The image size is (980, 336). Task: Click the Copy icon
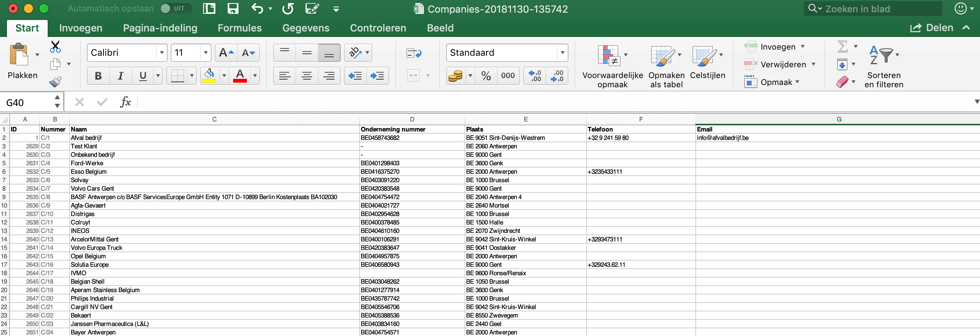pyautogui.click(x=55, y=64)
